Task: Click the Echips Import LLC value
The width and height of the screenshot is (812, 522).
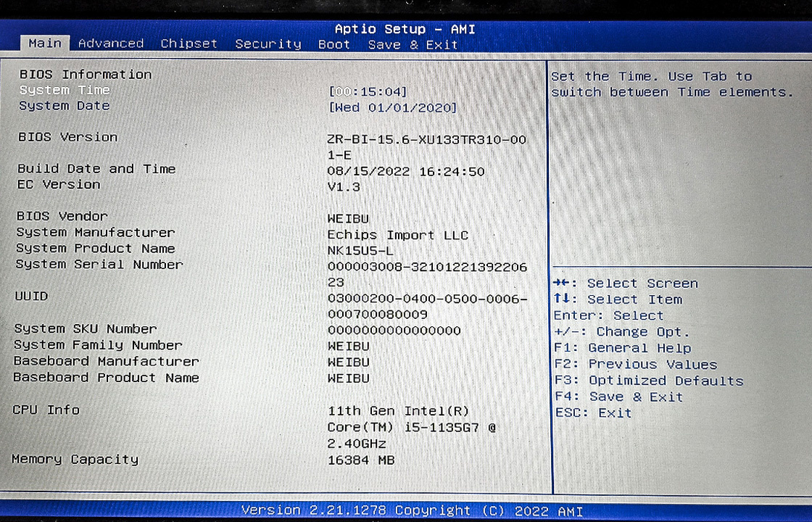Action: pyautogui.click(x=398, y=235)
